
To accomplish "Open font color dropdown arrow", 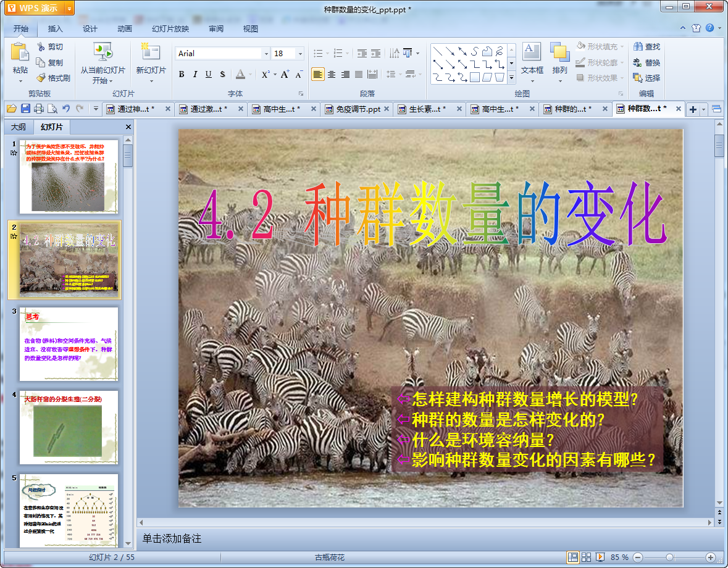I will point(250,74).
